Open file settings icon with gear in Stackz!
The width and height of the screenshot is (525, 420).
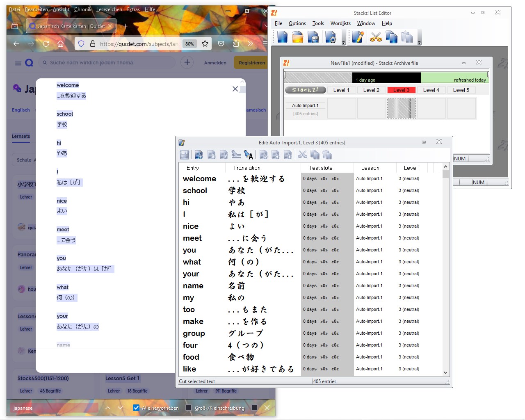click(x=330, y=37)
